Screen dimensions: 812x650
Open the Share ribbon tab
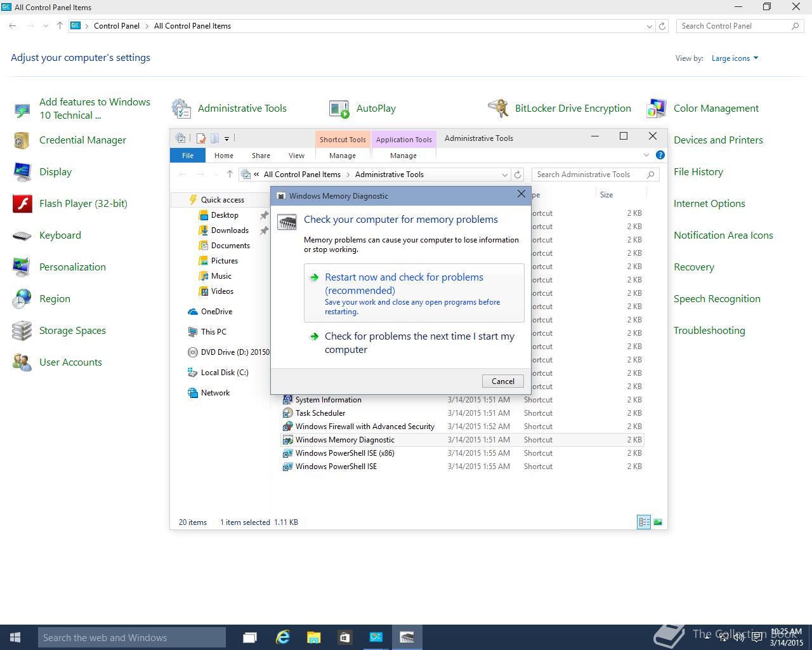point(261,156)
